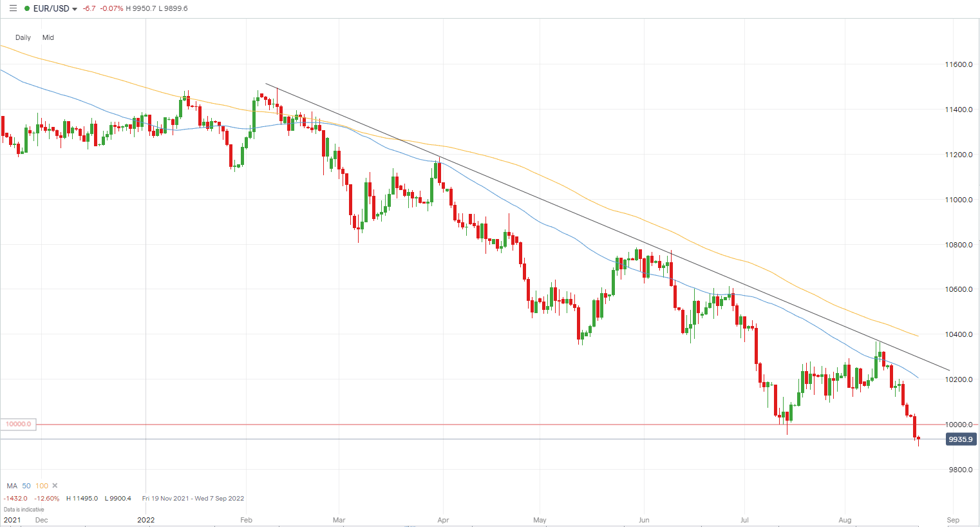This screenshot has height=527, width=980.
Task: Switch the Mid price type
Action: 48,37
